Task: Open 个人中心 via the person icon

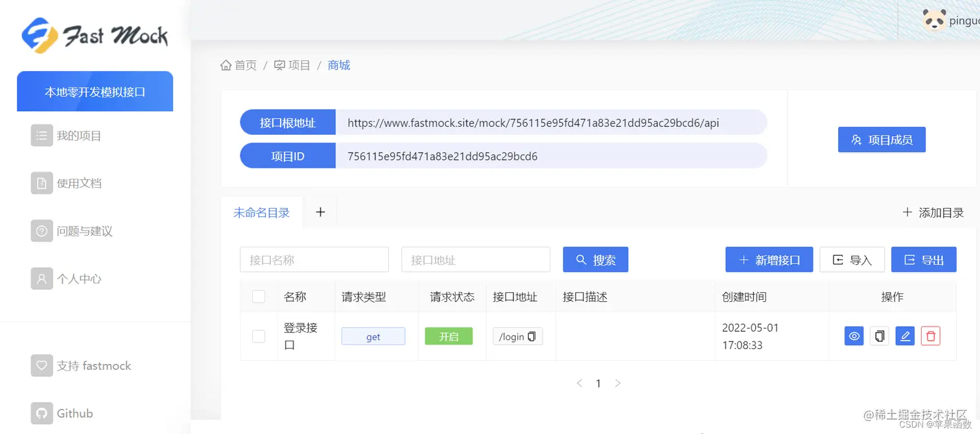Action: pyautogui.click(x=41, y=279)
